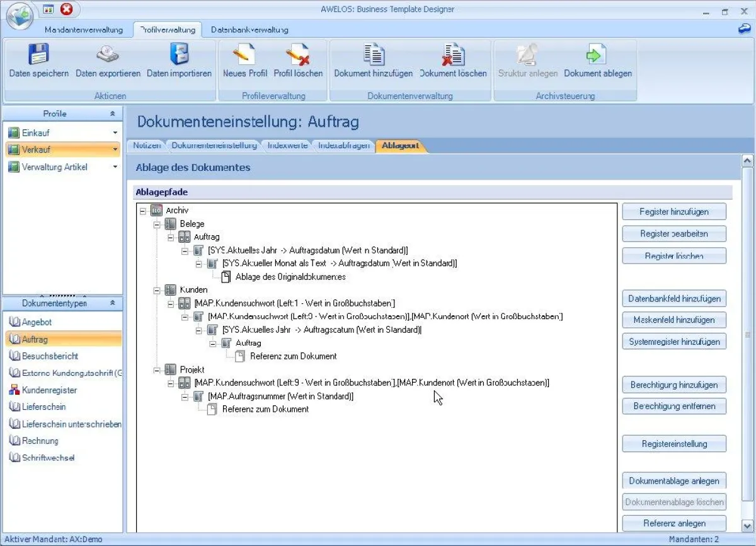Select Dokument ablegen in Archivsteuerung
The width and height of the screenshot is (756, 546).
[x=596, y=57]
